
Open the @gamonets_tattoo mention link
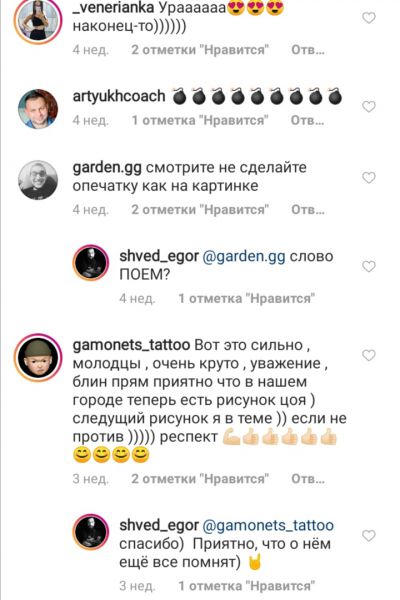(x=268, y=525)
